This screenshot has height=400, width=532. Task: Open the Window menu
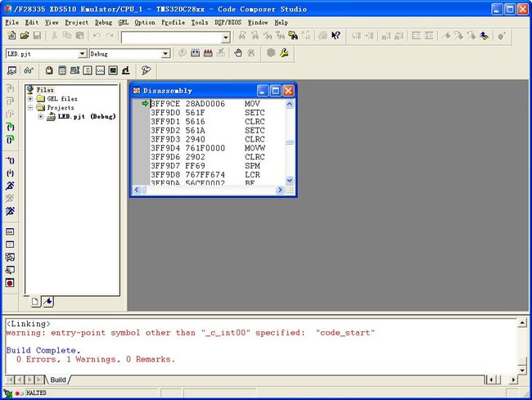click(x=258, y=22)
